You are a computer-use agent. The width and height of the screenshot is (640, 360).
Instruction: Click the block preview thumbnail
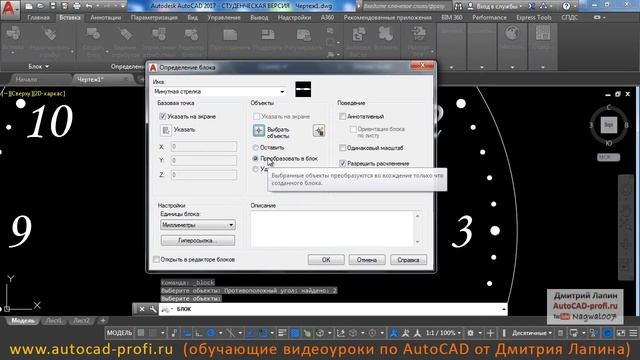coord(303,89)
